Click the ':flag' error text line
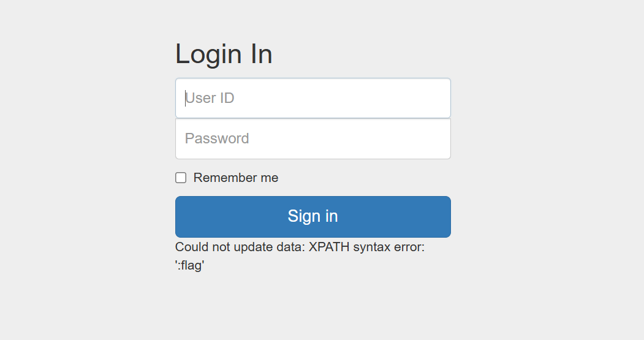This screenshot has height=340, width=644. pos(190,265)
